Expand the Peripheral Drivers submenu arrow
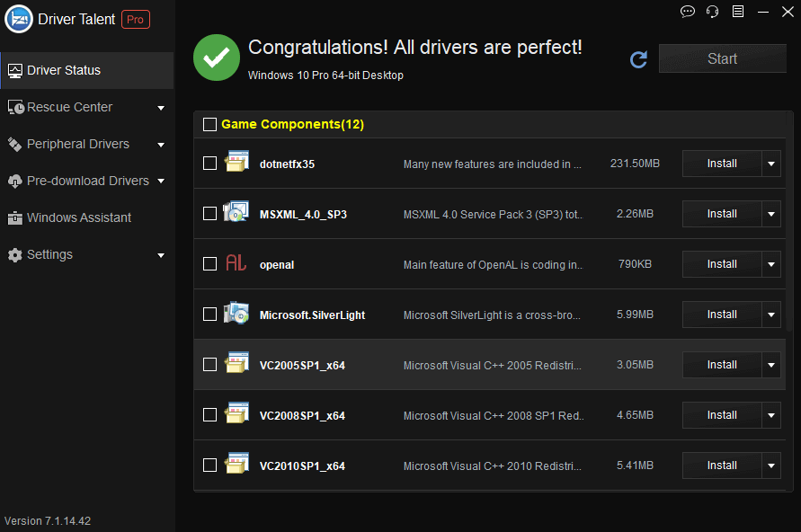Image resolution: width=801 pixels, height=532 pixels. pyautogui.click(x=161, y=145)
